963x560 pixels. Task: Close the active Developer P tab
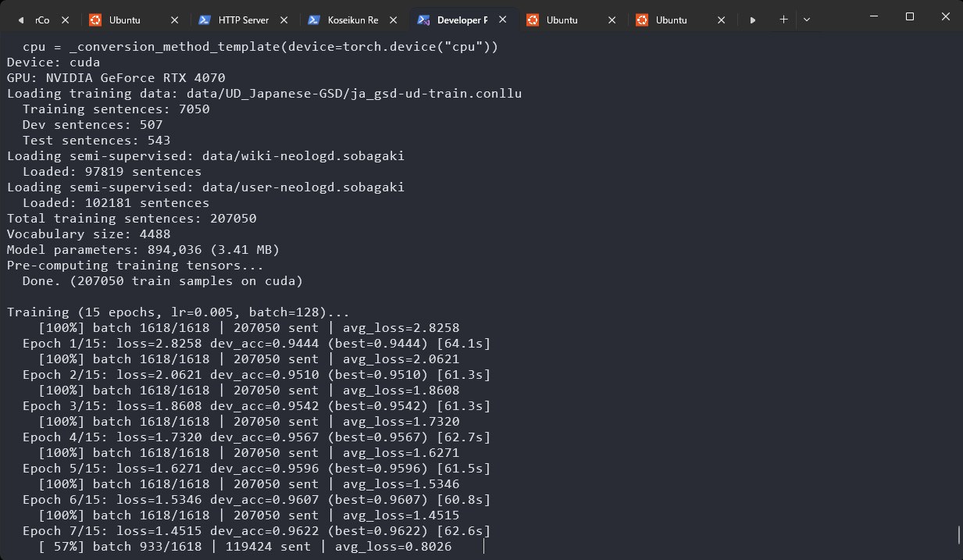(502, 20)
